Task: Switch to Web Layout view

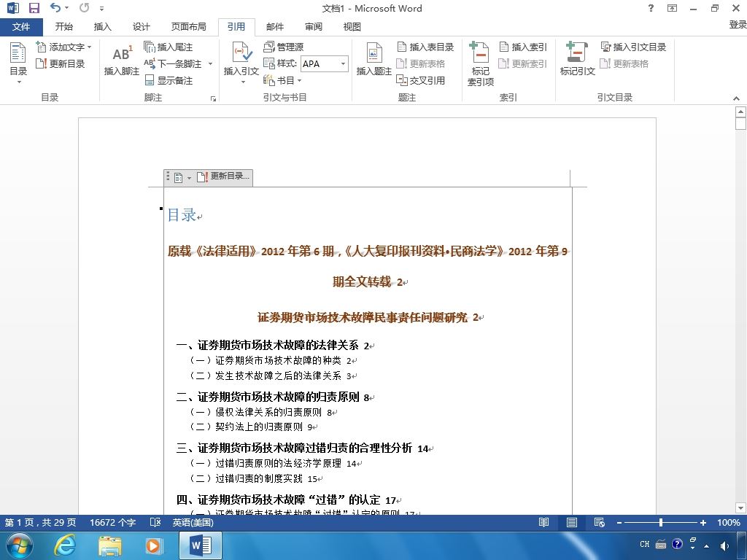Action: (x=600, y=522)
